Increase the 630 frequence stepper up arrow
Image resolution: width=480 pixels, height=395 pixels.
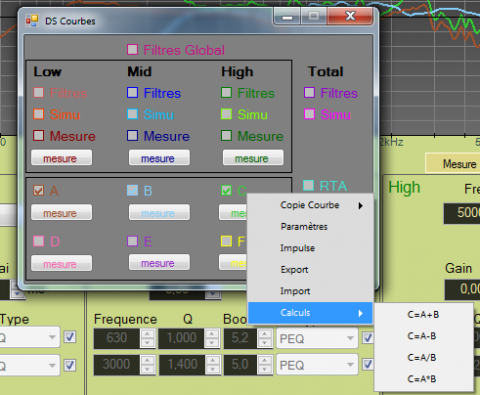148,334
